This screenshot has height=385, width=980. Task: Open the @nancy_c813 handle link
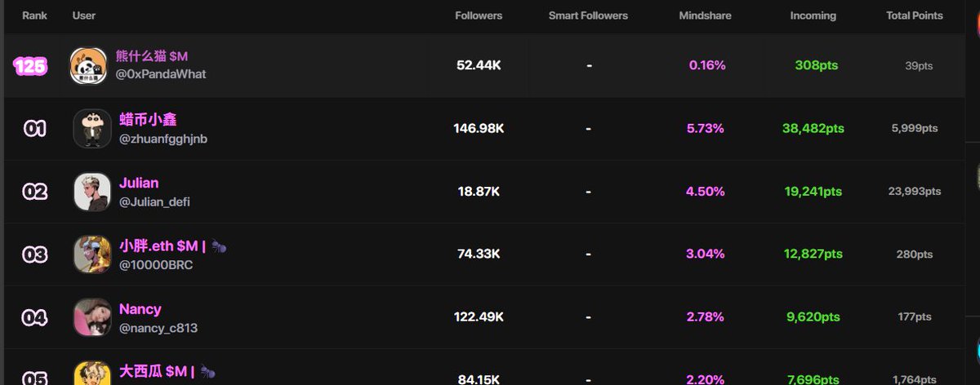158,328
